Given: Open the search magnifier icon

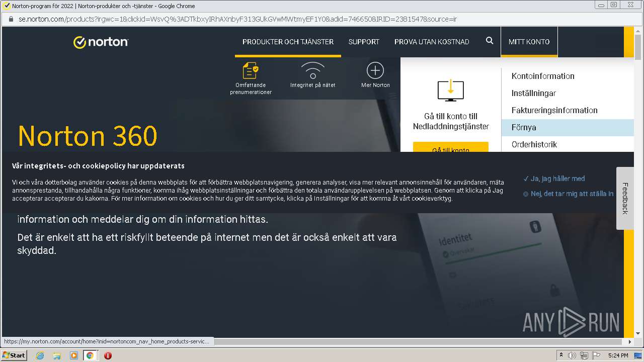Looking at the screenshot, I should (x=490, y=41).
